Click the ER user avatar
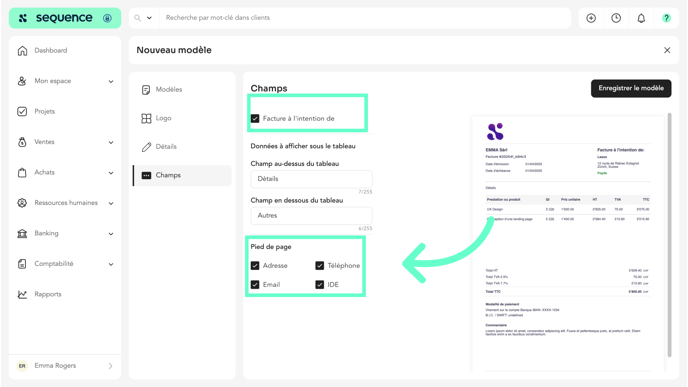Viewport: 688px width, 387px height. [x=22, y=366]
